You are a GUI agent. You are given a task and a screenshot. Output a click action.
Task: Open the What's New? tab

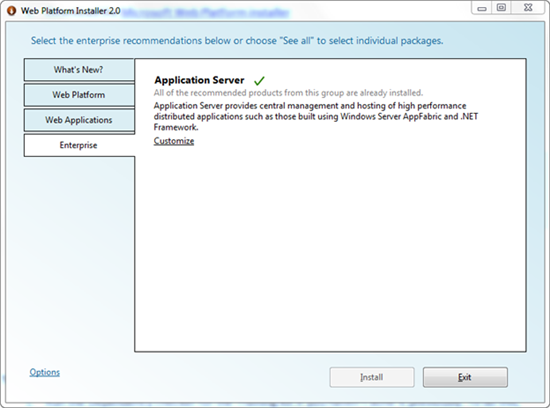79,70
